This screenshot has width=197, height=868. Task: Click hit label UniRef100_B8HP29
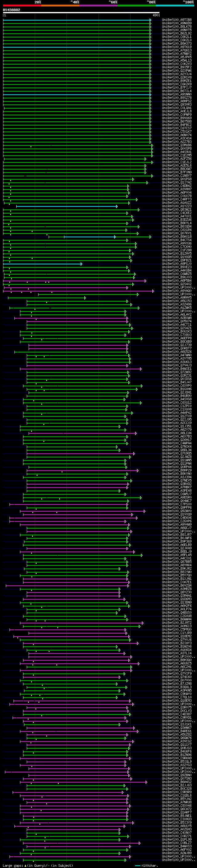177,470
